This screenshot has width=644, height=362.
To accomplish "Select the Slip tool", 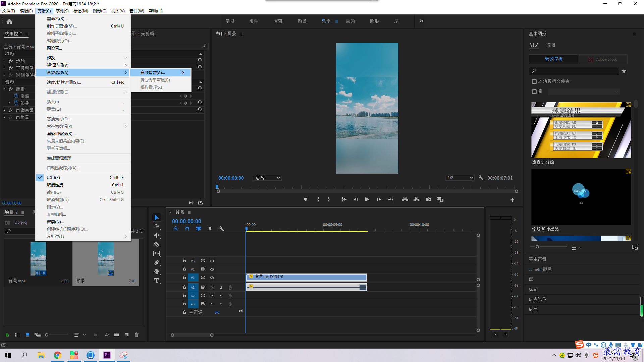I will click(157, 253).
